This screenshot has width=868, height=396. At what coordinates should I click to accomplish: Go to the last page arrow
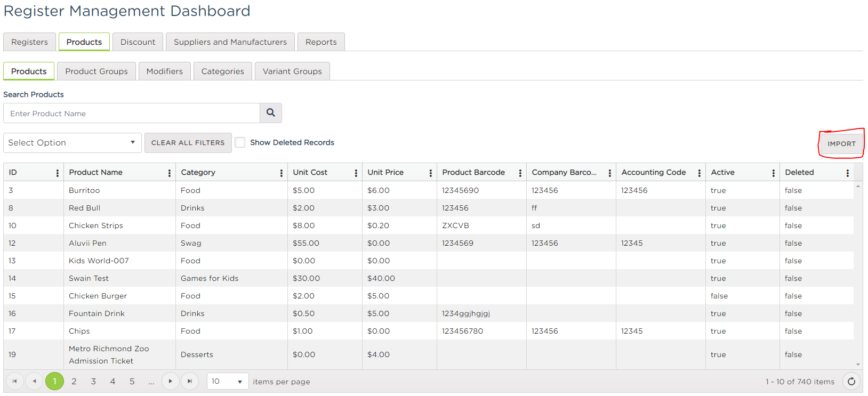click(190, 381)
